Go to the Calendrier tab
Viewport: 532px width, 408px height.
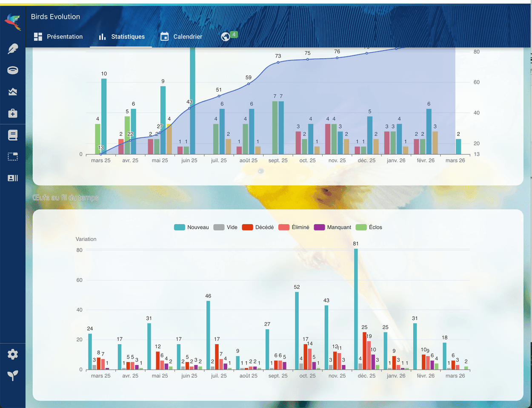(181, 37)
